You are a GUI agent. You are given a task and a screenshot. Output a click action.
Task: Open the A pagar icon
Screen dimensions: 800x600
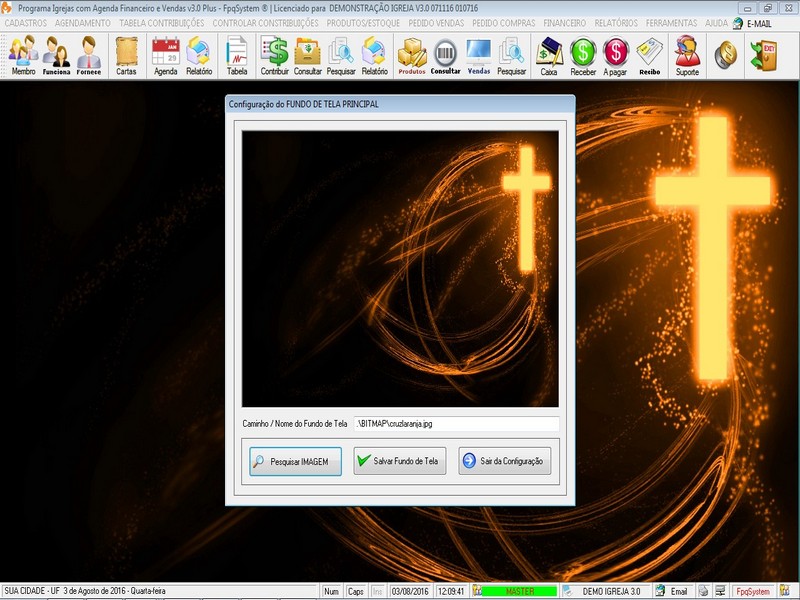tap(615, 55)
